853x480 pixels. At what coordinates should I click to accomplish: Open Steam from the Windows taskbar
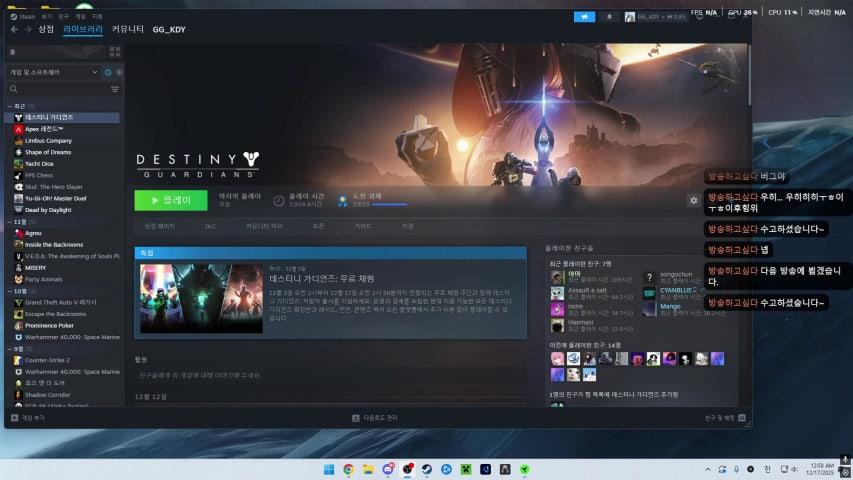point(425,469)
